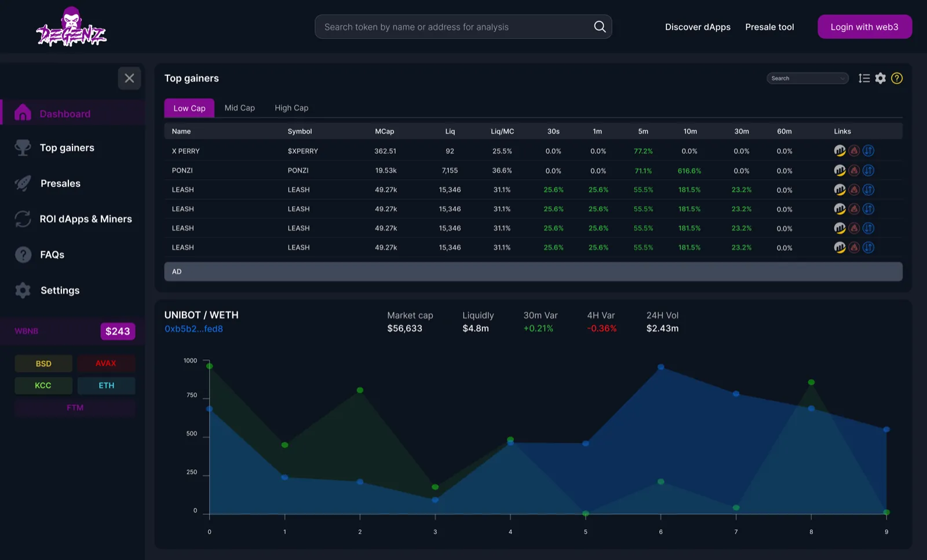Screen dimensions: 927x560
Task: Click the UNIBOT / WETH pair title
Action: pos(201,315)
